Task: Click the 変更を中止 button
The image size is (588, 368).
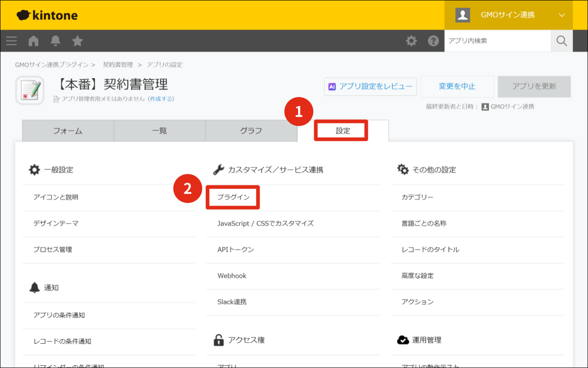Action: click(457, 86)
